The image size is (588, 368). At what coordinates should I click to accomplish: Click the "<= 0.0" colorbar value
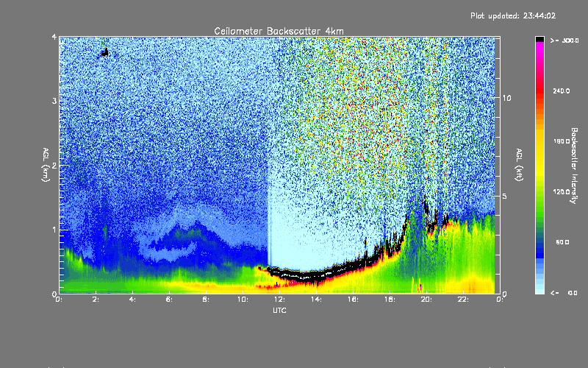(564, 293)
